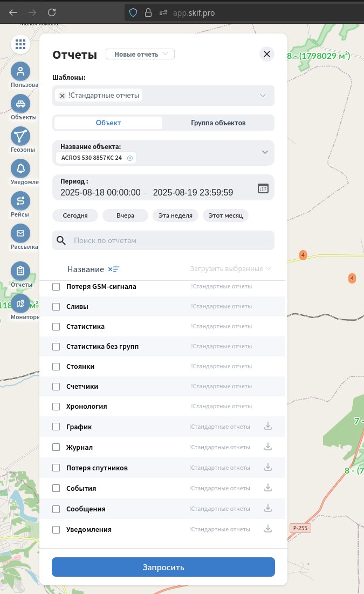
Task: Switch to the Группа объектов tab
Action: point(218,123)
